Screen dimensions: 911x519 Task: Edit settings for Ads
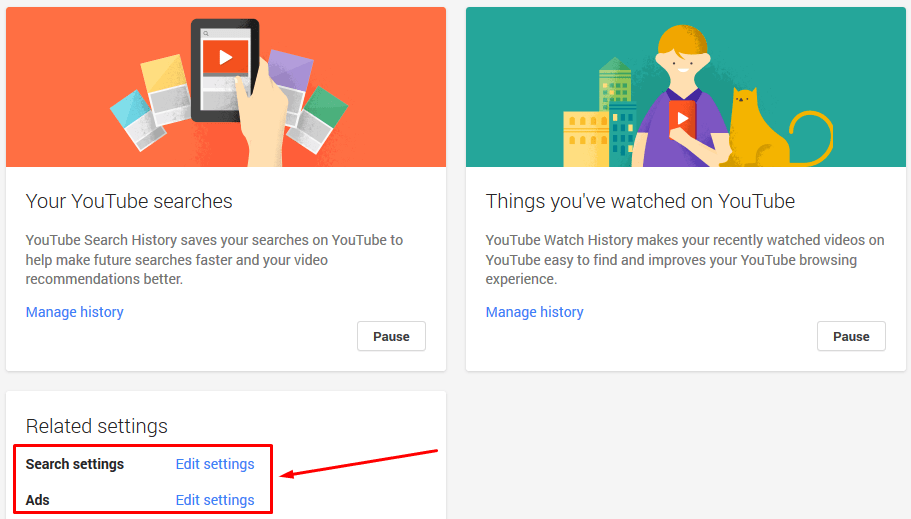coord(215,500)
